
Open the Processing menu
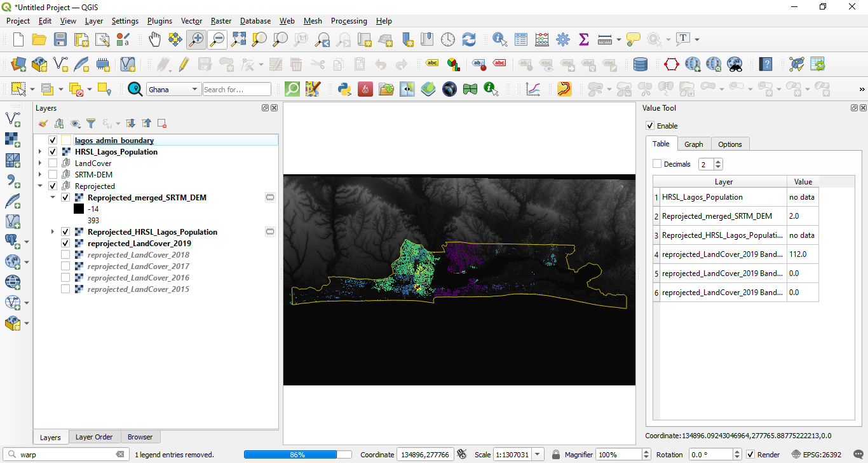click(x=349, y=21)
